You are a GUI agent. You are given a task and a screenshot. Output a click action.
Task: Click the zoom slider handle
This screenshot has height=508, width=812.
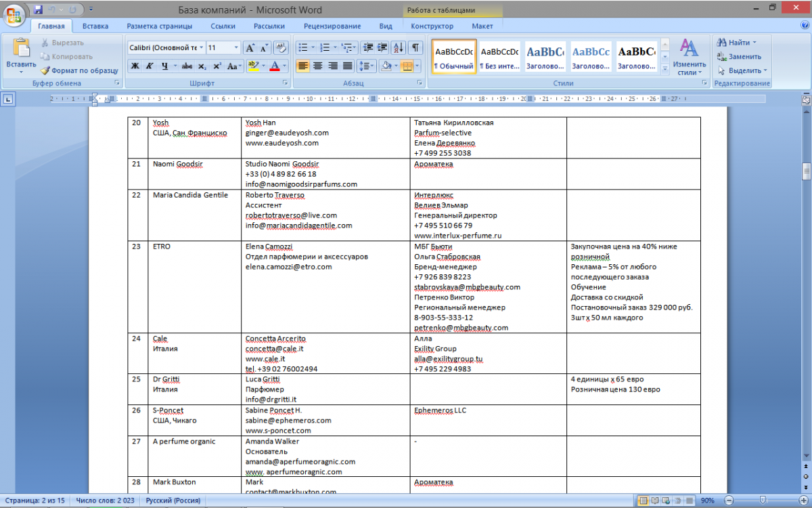pyautogui.click(x=763, y=501)
